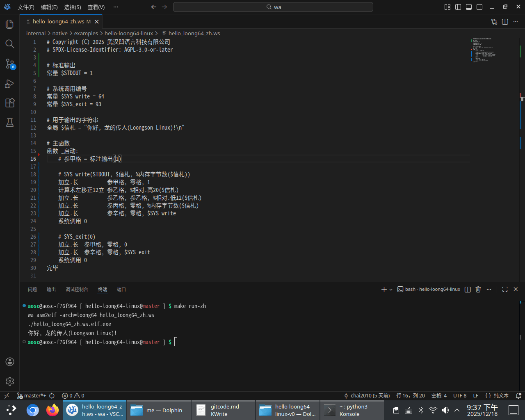The width and height of the screenshot is (525, 420).
Task: Open the Explorer view in activity bar
Action: click(10, 24)
